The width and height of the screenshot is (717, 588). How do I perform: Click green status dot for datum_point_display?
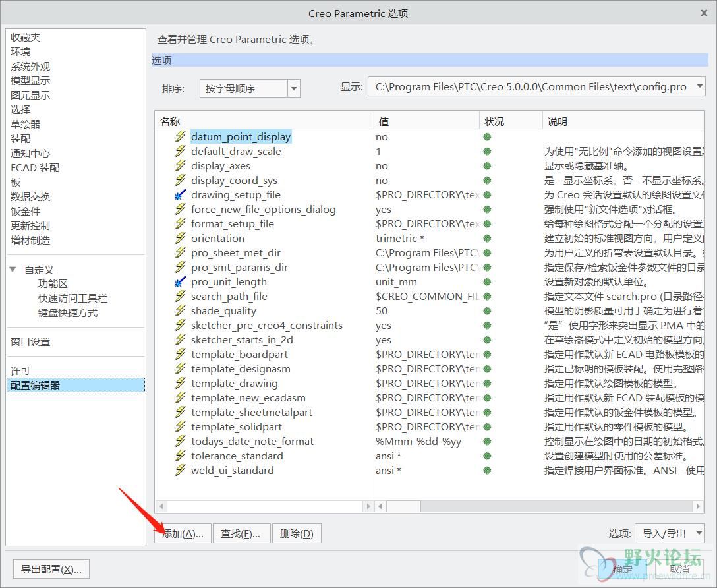487,136
